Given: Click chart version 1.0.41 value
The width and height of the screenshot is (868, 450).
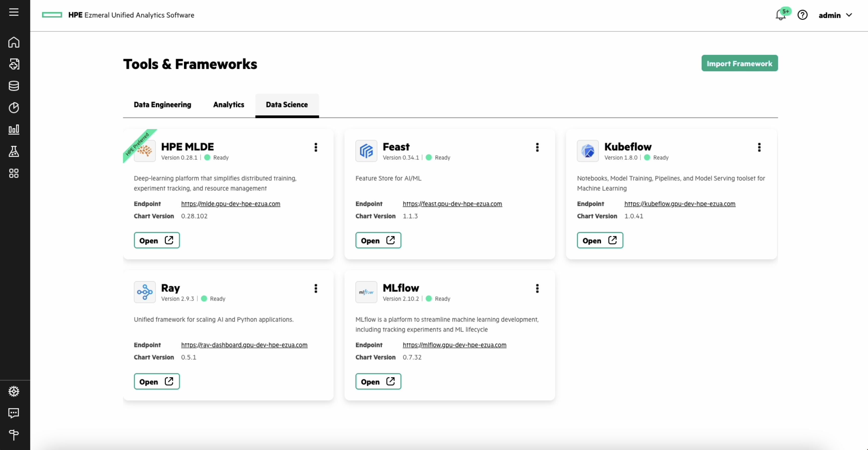Looking at the screenshot, I should tap(634, 216).
